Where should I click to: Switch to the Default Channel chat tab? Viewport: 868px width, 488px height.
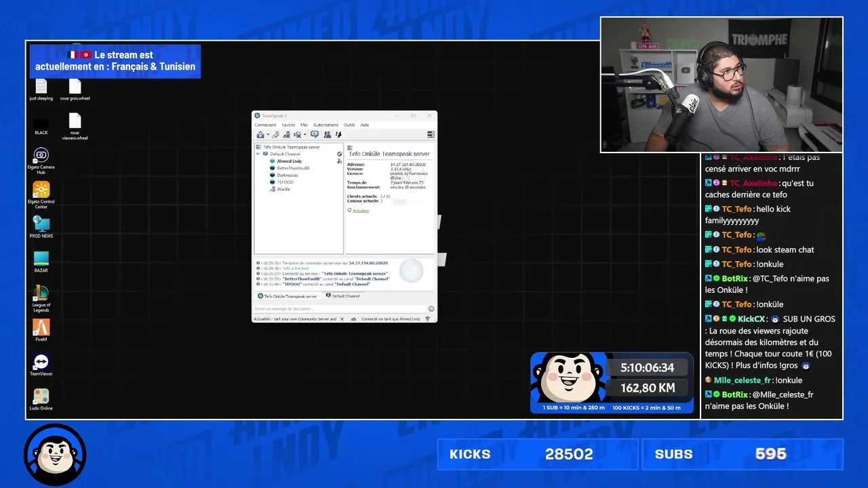coord(342,296)
